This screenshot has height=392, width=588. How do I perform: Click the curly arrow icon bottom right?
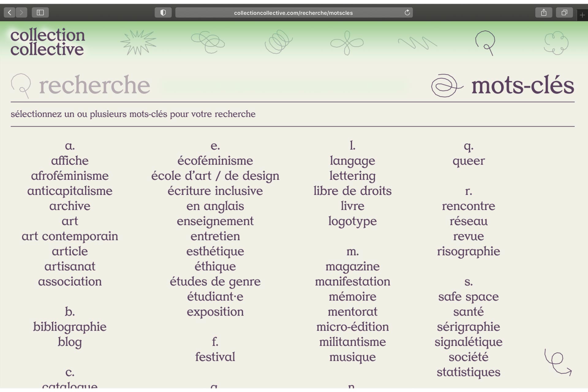[x=558, y=362]
